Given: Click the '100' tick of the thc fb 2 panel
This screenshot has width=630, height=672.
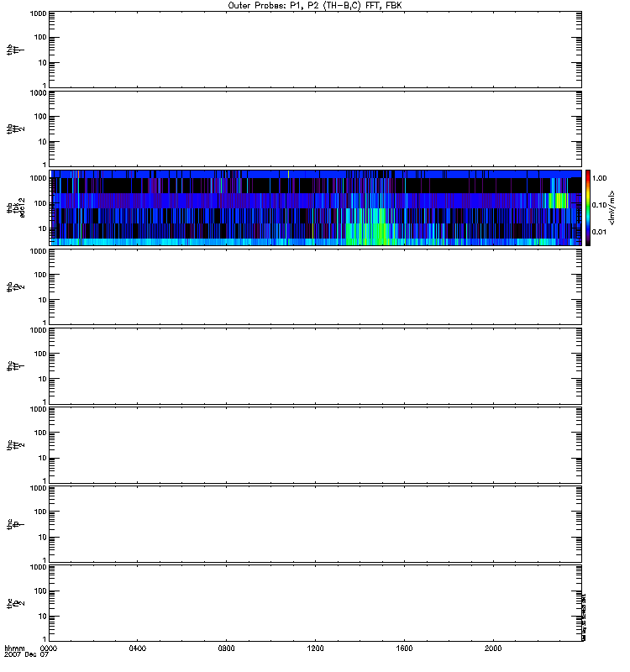Looking at the screenshot, I should point(40,591).
